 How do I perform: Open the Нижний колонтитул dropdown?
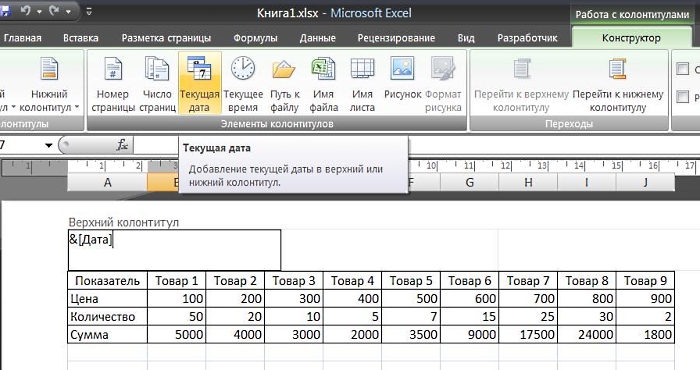49,84
